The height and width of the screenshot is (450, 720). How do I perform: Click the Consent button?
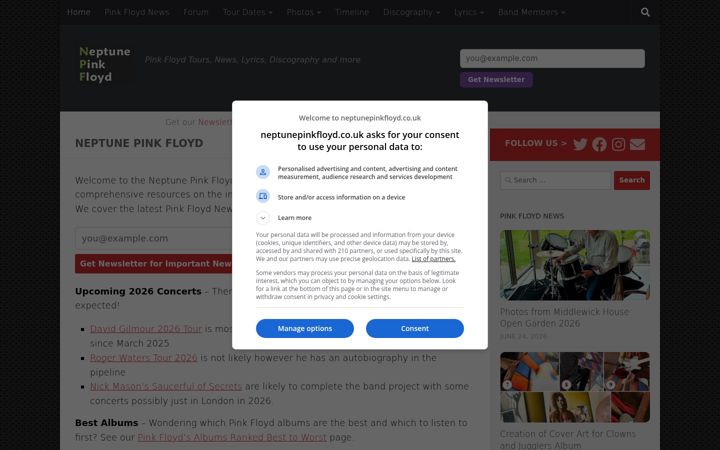(x=415, y=328)
